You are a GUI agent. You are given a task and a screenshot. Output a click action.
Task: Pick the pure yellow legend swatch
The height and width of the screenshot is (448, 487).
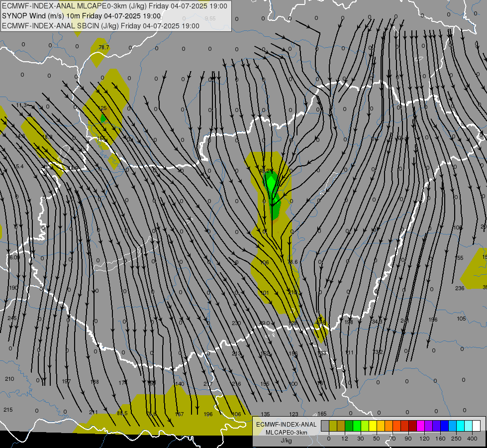tap(373, 426)
